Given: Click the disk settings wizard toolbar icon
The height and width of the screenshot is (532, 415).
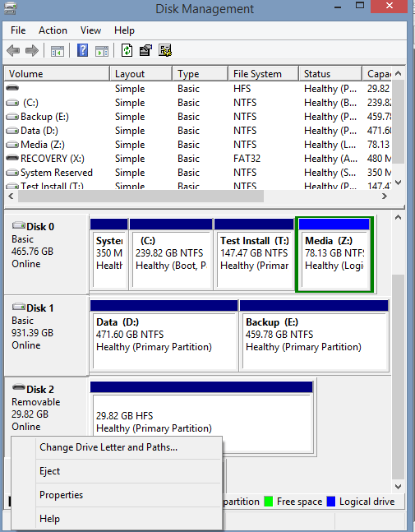Looking at the screenshot, I should (x=165, y=50).
